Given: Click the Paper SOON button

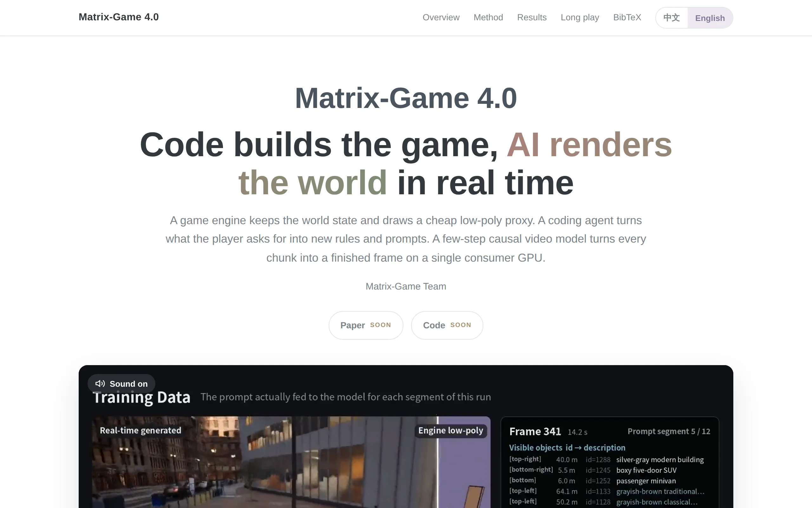Looking at the screenshot, I should [x=366, y=325].
